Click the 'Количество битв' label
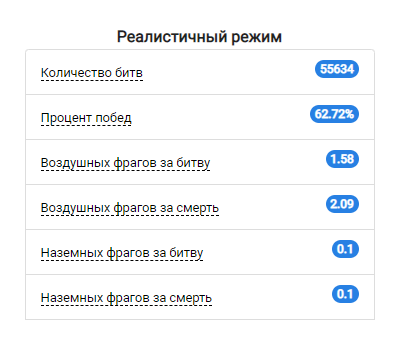Image resolution: width=397 pixels, height=363 pixels. [x=92, y=73]
